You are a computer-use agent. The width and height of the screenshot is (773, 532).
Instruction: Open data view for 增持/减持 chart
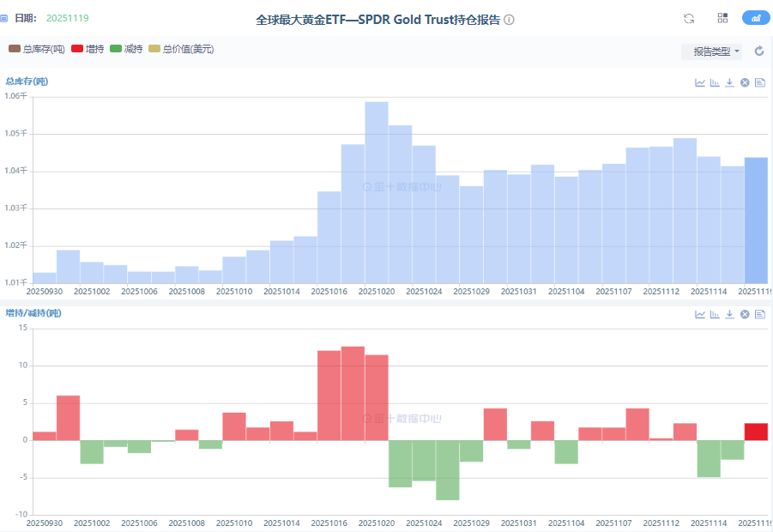[x=760, y=315]
